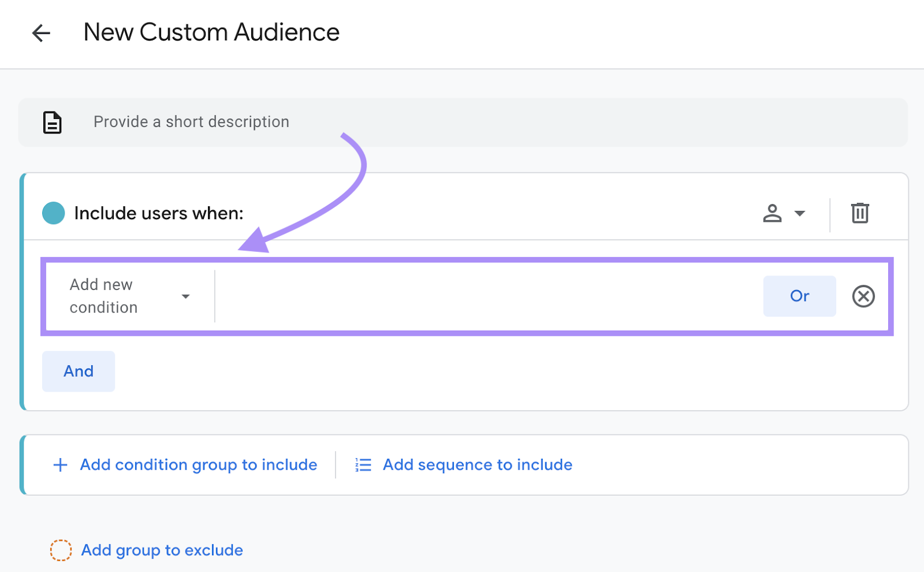Click the sequence list icon
Viewport: 924px width, 572px height.
[x=363, y=465]
